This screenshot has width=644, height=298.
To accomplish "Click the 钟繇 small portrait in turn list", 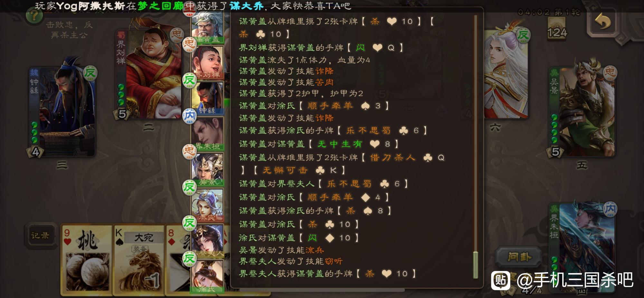I will pyautogui.click(x=208, y=97).
